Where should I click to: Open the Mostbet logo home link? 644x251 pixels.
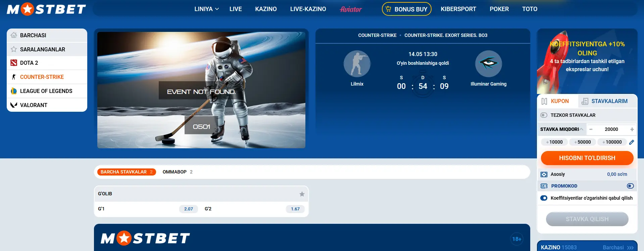(x=46, y=9)
